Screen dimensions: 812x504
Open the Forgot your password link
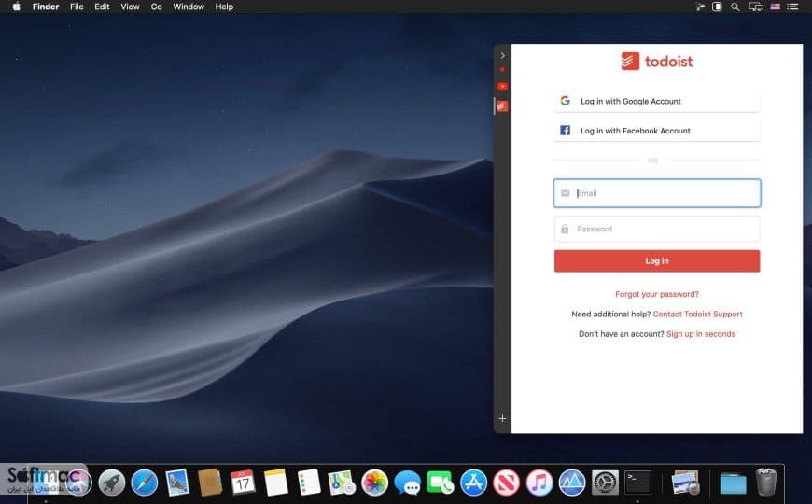click(x=657, y=294)
